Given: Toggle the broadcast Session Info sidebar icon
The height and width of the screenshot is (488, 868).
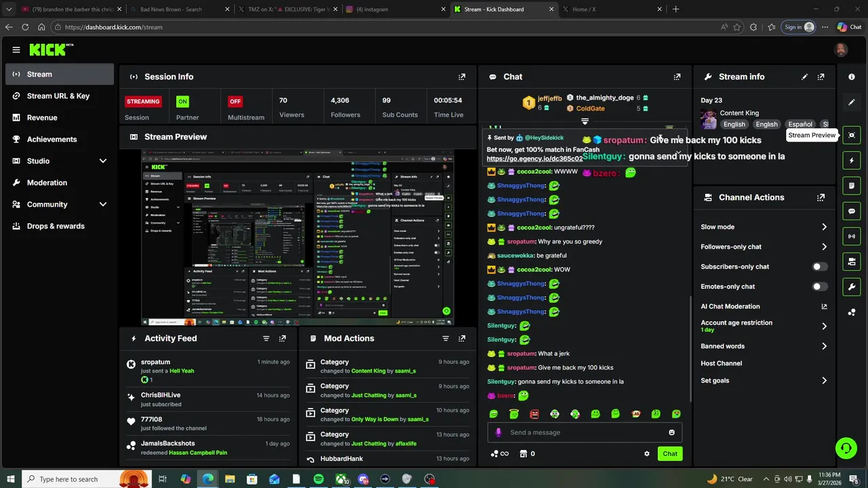Looking at the screenshot, I should click(x=852, y=236).
